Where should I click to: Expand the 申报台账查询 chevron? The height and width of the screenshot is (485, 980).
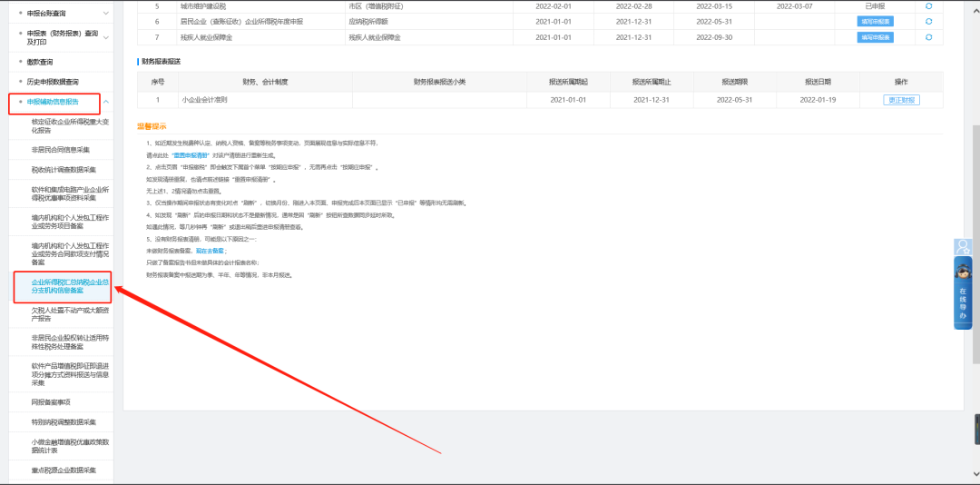(x=105, y=13)
